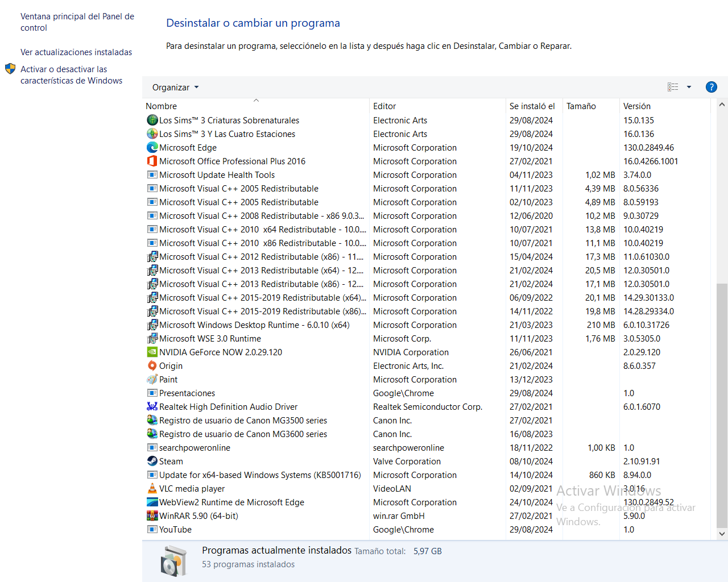Click the searchpoweronline program icon

[x=152, y=447]
